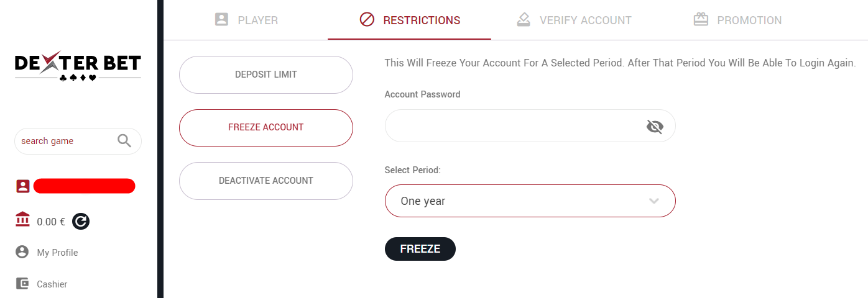
Task: Click the red user account icon
Action: [23, 186]
